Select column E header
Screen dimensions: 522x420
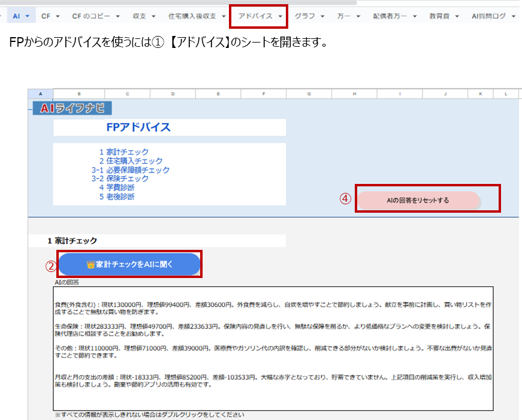tap(218, 94)
